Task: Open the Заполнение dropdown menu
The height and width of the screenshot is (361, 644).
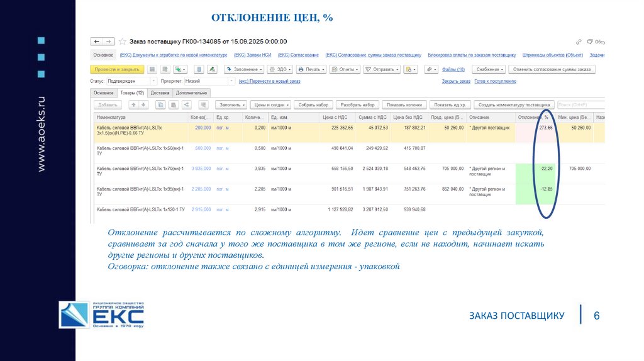Action: tap(245, 69)
